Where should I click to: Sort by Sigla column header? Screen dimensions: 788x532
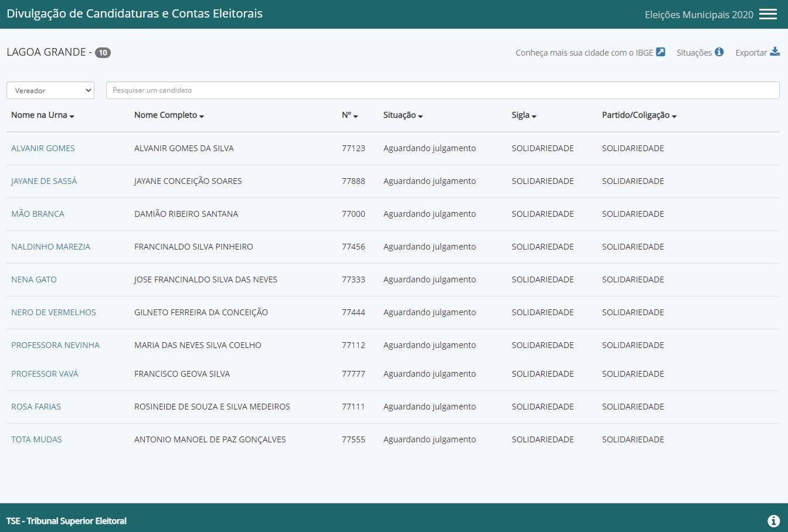[x=524, y=115]
